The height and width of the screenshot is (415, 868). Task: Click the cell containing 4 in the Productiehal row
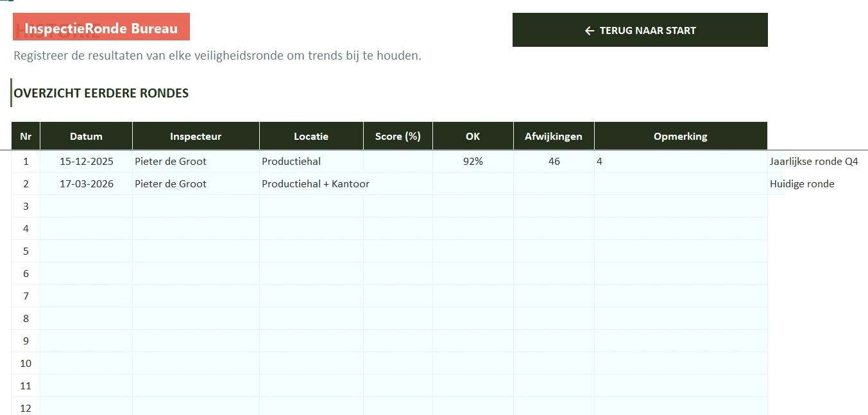point(681,162)
